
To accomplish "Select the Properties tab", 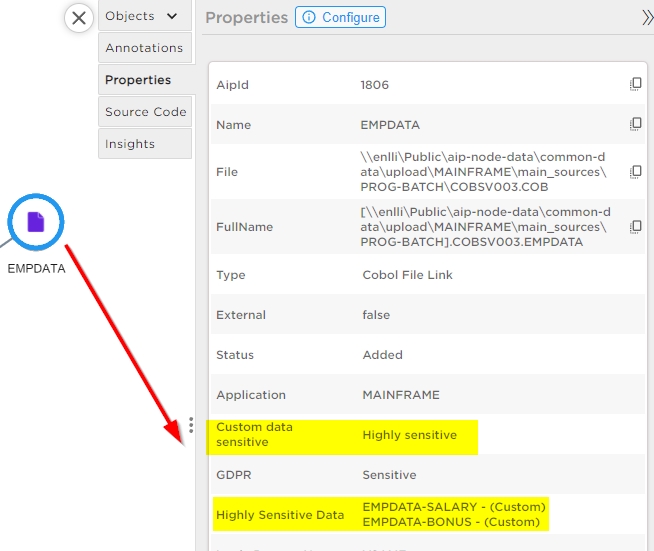I will (x=138, y=80).
